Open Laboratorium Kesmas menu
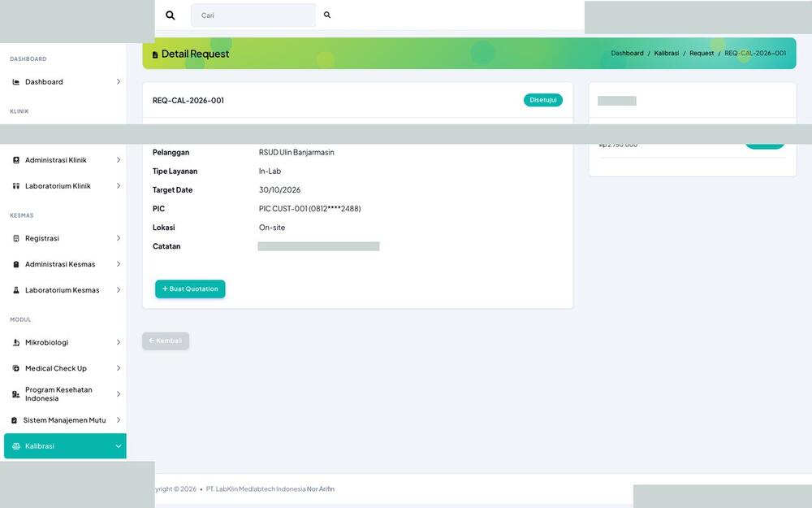Screen dimensions: 812x508 pyautogui.click(x=65, y=290)
